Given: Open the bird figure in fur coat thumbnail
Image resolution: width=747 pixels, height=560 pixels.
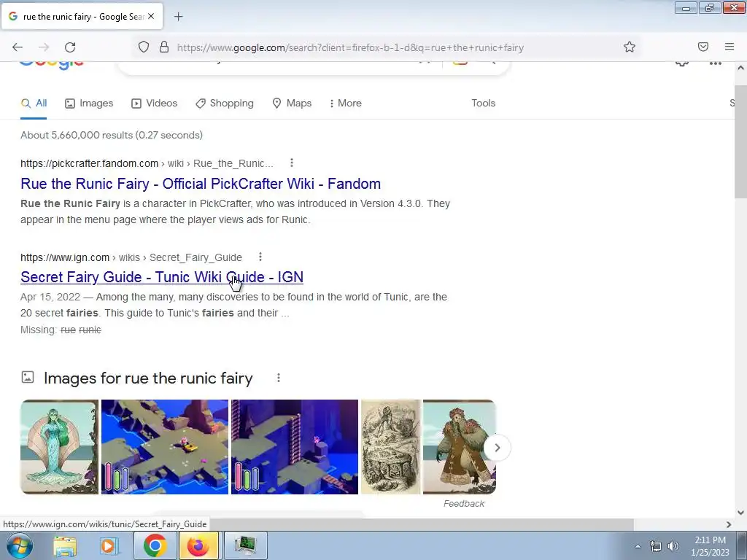Looking at the screenshot, I should pos(460,447).
